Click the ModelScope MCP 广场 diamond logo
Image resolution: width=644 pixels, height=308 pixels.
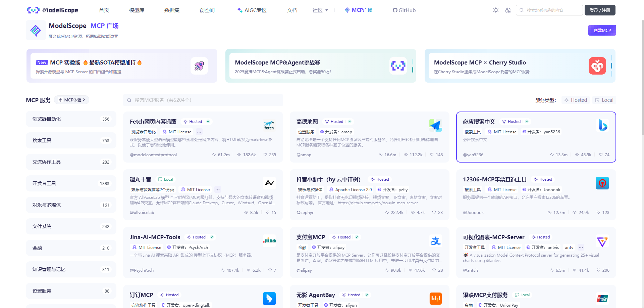[x=36, y=30]
